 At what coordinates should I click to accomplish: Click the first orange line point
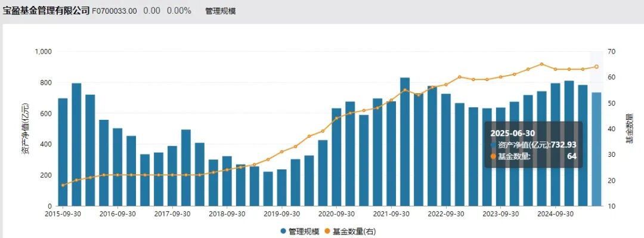point(63,185)
